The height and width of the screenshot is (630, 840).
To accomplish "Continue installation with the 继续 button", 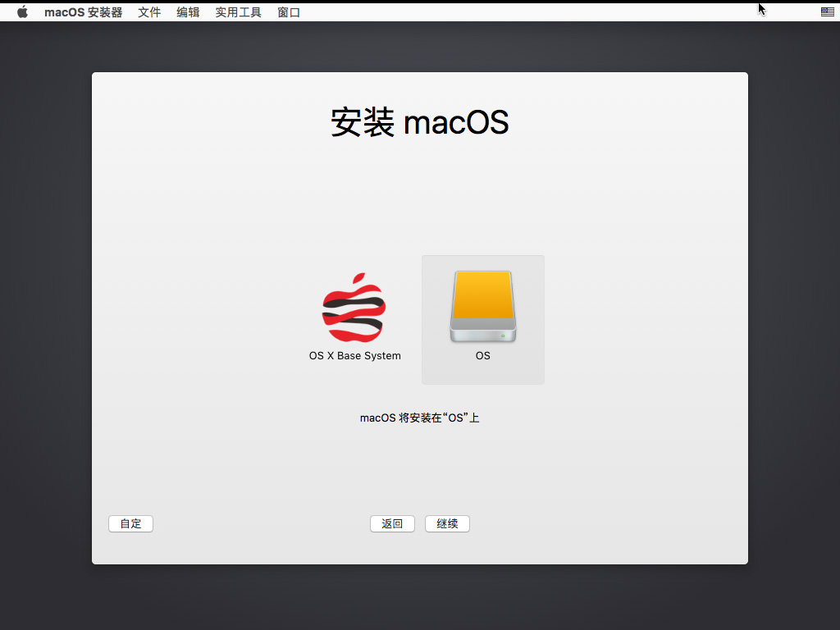I will 447,523.
